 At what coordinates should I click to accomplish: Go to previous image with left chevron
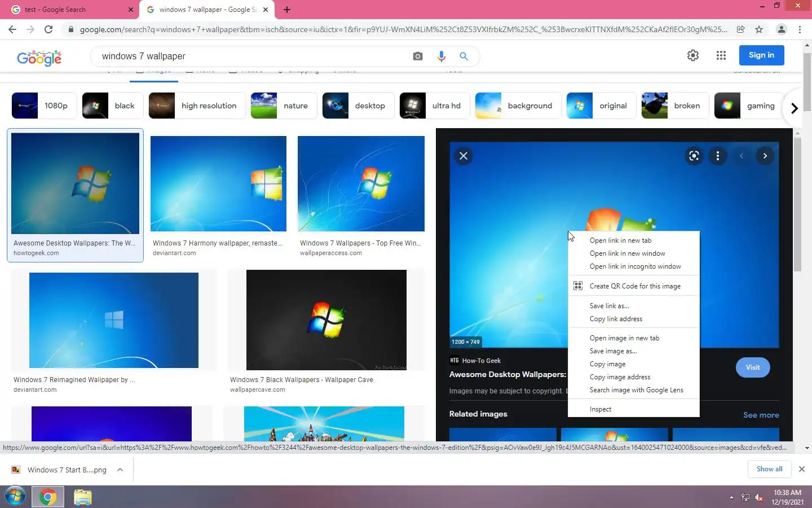[742, 156]
